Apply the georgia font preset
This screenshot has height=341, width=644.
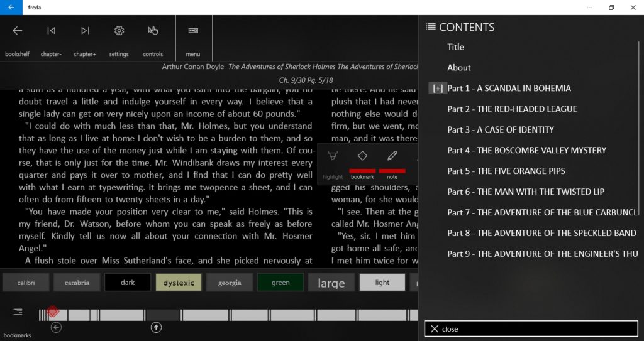(x=230, y=283)
